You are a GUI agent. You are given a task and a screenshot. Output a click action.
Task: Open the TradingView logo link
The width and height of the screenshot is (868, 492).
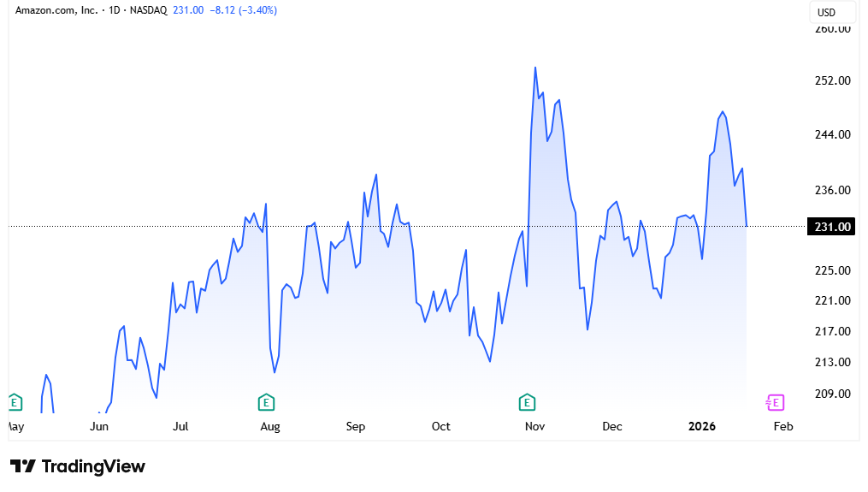click(78, 466)
